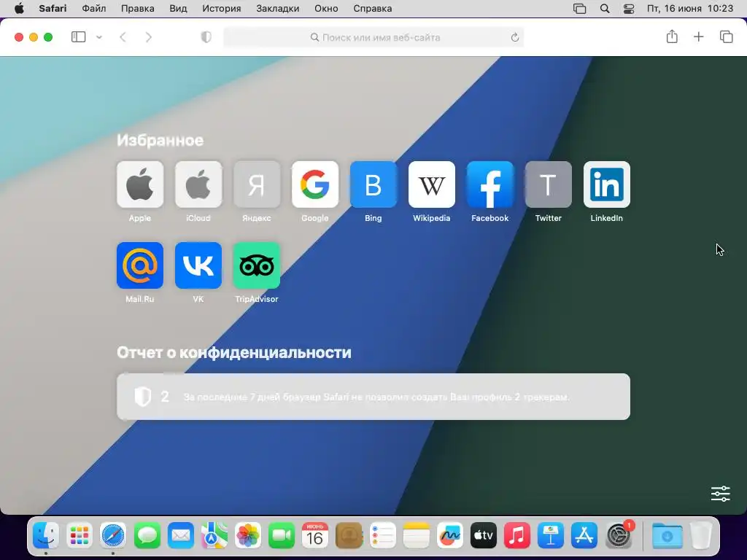Open the История menu

(x=222, y=8)
